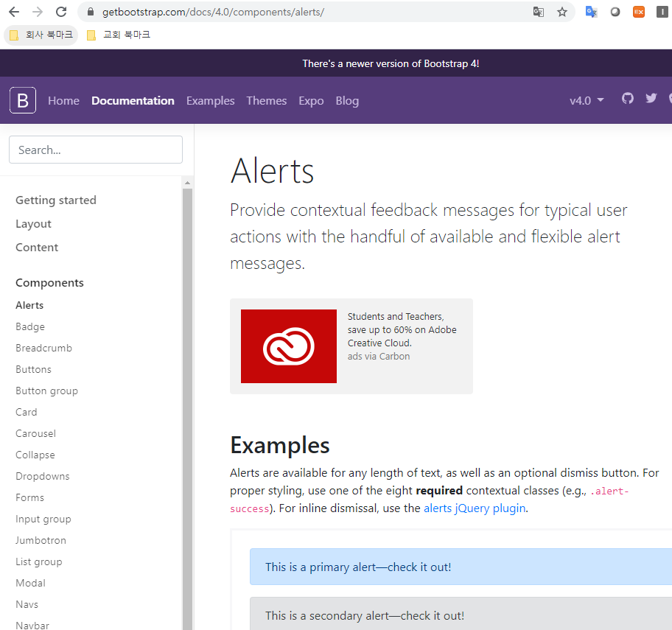Image resolution: width=672 pixels, height=630 pixels.
Task: Open the 회사 북마크 bookmarks folder
Action: pos(41,35)
